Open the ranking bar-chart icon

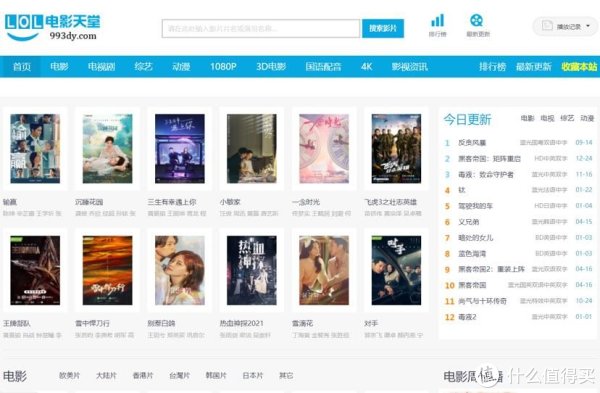click(x=437, y=21)
